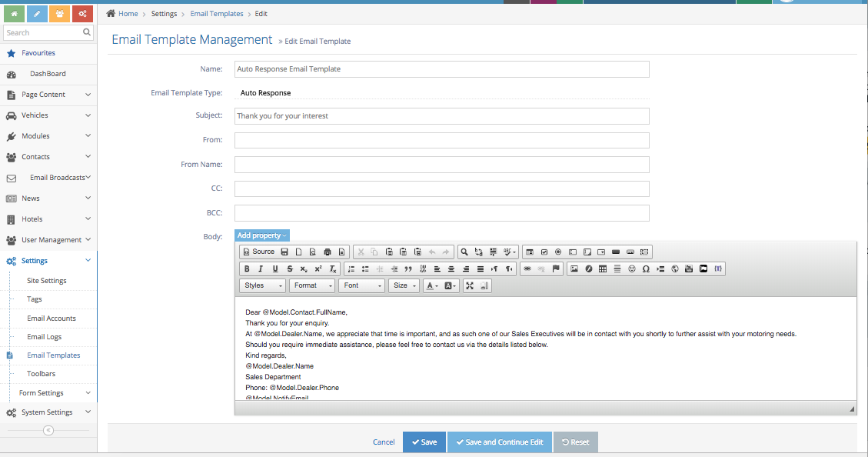Maximize the editor with fullscreen icon
The height and width of the screenshot is (457, 868).
(x=470, y=285)
